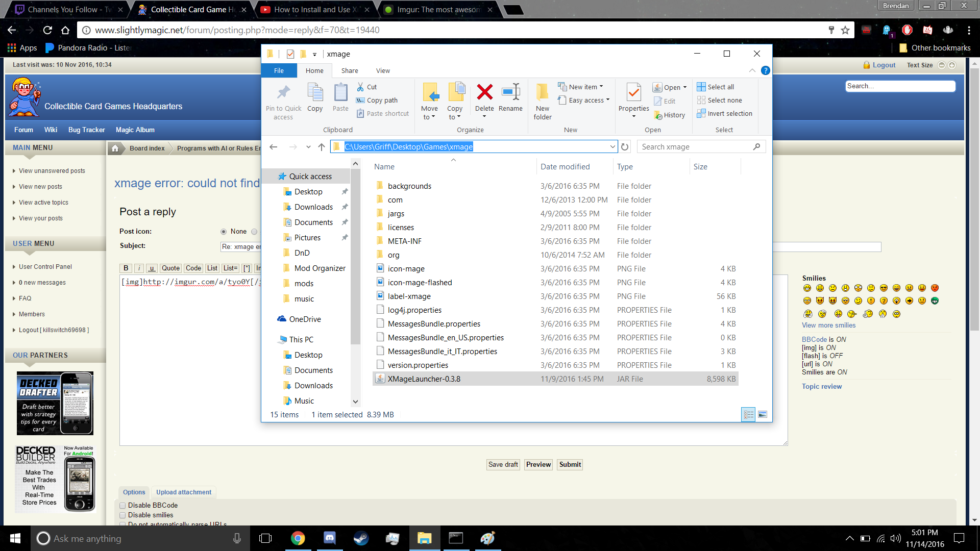Click Copy path in ribbon

377,101
